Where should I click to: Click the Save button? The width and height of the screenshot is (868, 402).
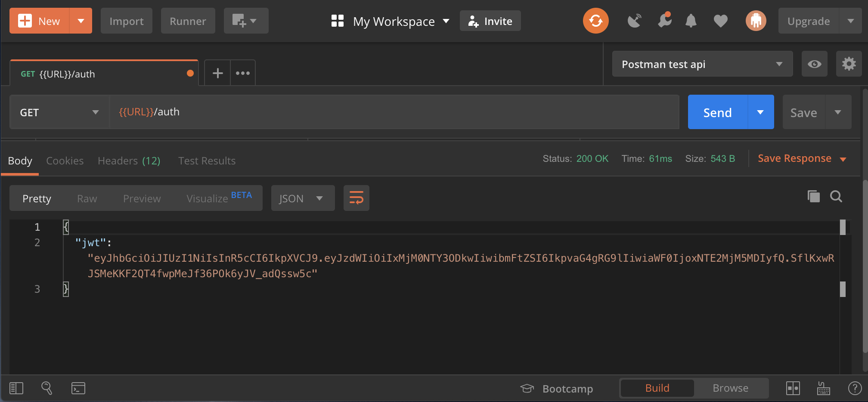tap(804, 112)
